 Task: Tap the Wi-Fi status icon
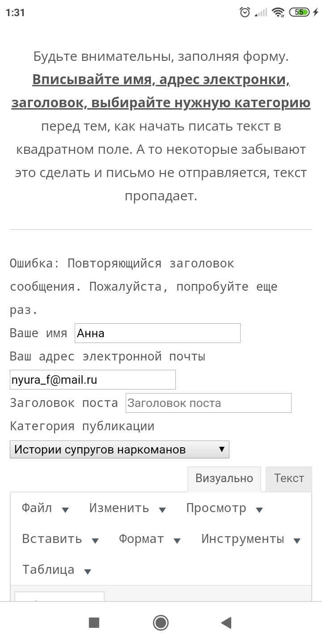[279, 13]
